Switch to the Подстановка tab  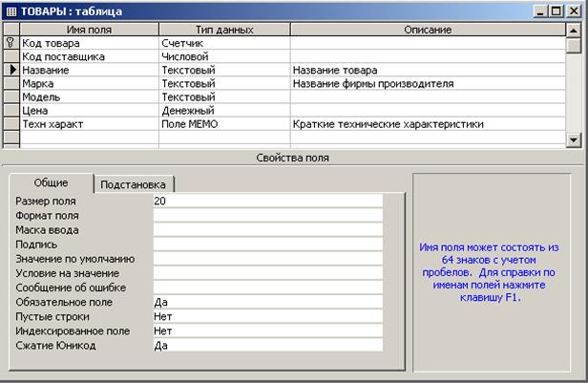tap(134, 183)
